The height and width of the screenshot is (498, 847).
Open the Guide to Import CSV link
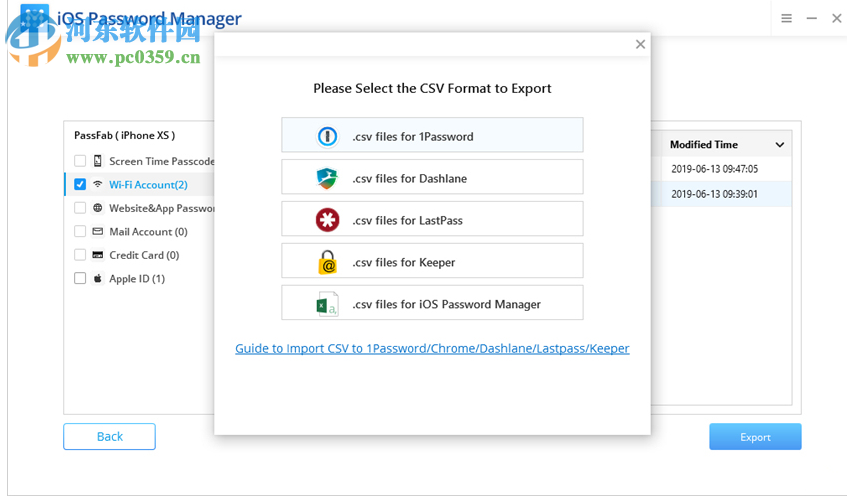432,348
